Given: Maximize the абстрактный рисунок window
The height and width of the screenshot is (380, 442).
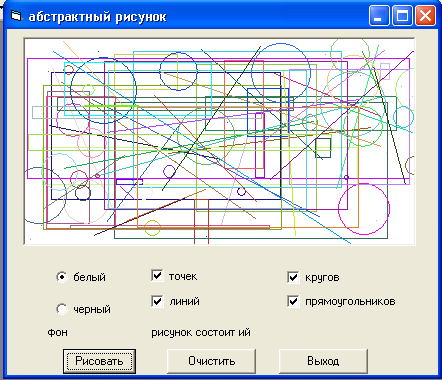Looking at the screenshot, I should [x=402, y=16].
